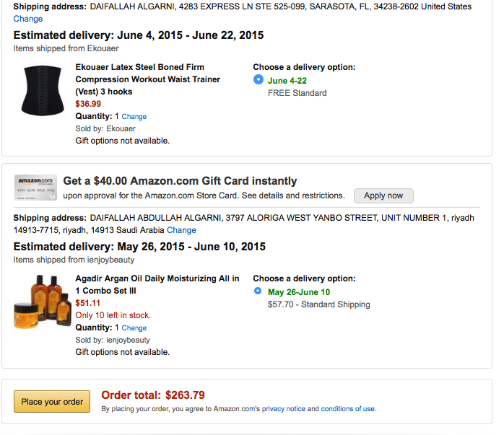
Task: Click the ienjoybeauty seller name under Sold by
Action: [x=128, y=340]
